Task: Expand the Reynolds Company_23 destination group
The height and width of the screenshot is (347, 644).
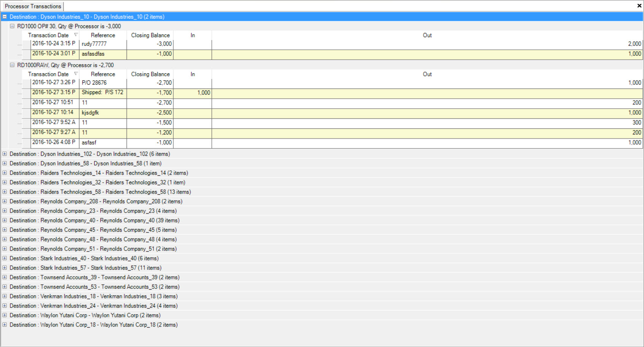Action: click(x=5, y=211)
